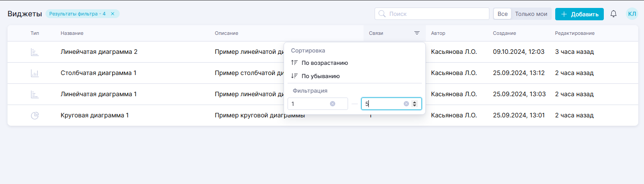Click the filter icon in Связи column

[x=417, y=33]
